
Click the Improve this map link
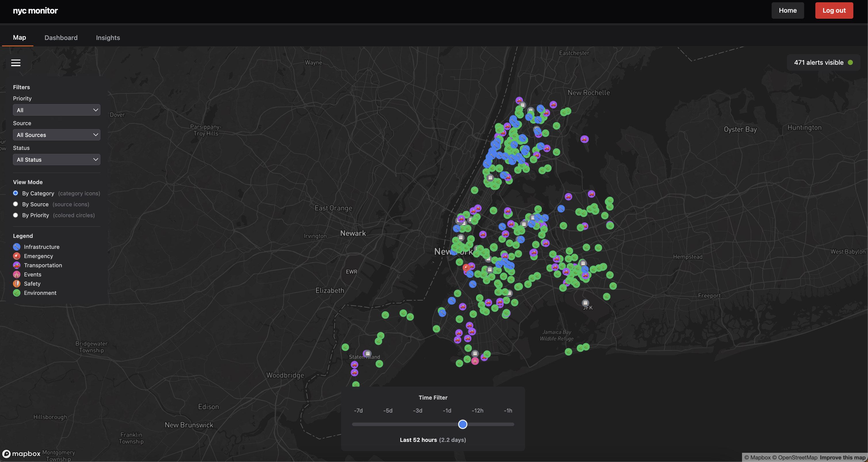coord(843,457)
